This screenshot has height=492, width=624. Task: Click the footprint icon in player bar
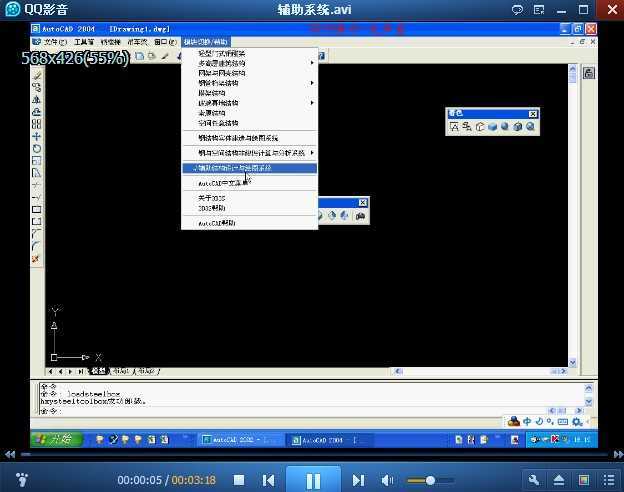22,480
